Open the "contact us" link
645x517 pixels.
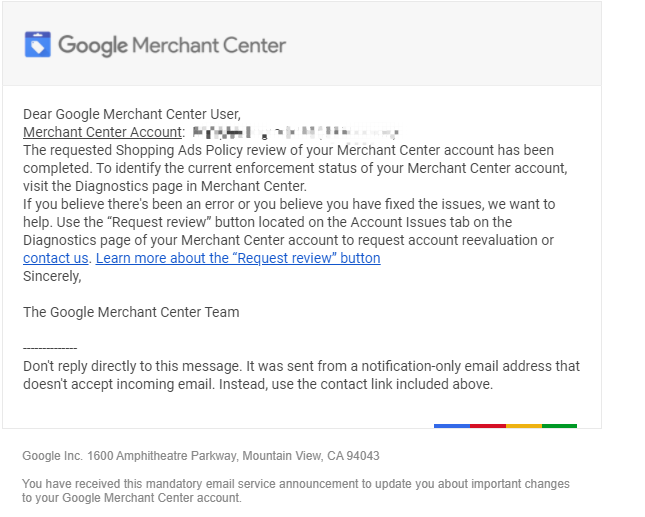[56, 258]
